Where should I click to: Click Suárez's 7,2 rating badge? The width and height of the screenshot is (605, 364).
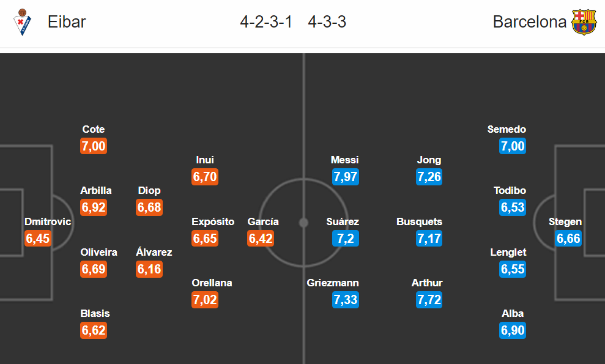346,238
